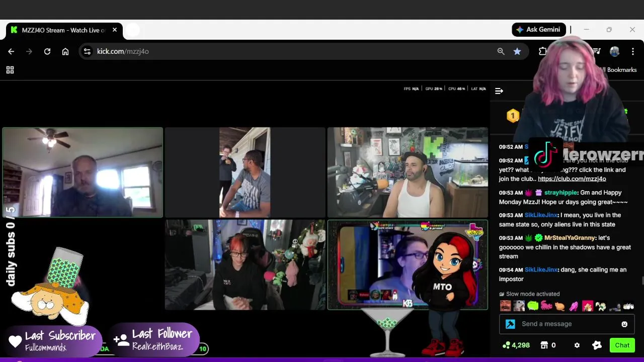Insert the green frog blob emote
Image resolution: width=644 pixels, height=362 pixels.
(x=533, y=306)
